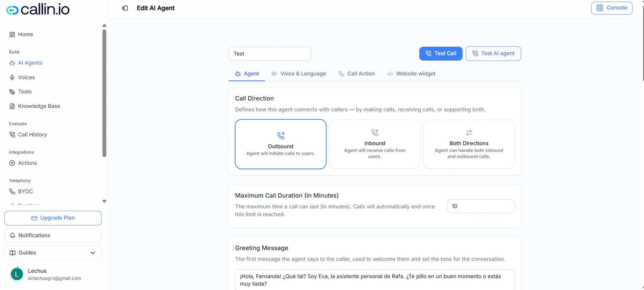Click the AI Agents robot icon
Viewport: 644px width, 290px height.
(12, 63)
